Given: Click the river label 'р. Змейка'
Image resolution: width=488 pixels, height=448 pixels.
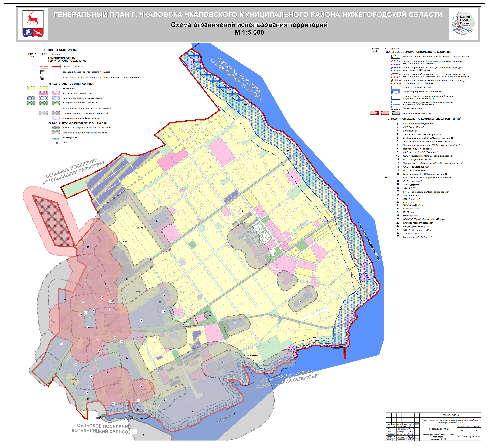Looking at the screenshot, I should pos(132,417).
